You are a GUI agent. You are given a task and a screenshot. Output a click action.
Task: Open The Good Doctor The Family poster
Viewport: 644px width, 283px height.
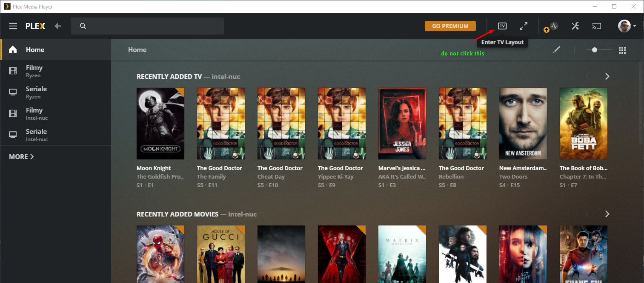coord(221,124)
